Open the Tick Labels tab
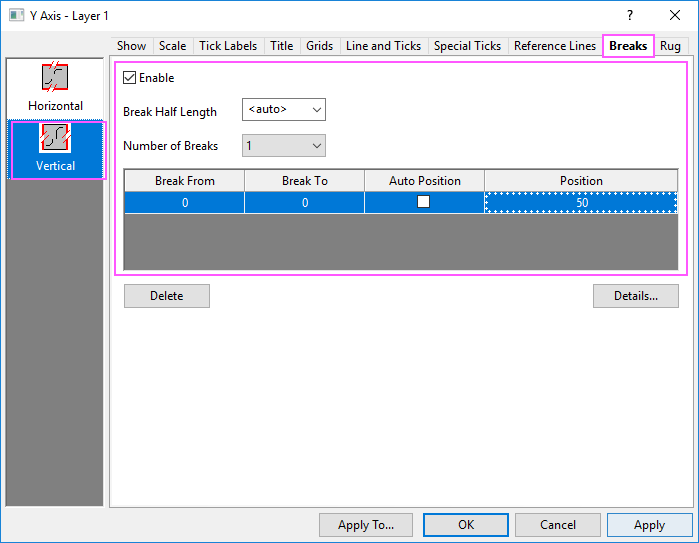Screen dimensions: 699x543 228,46
